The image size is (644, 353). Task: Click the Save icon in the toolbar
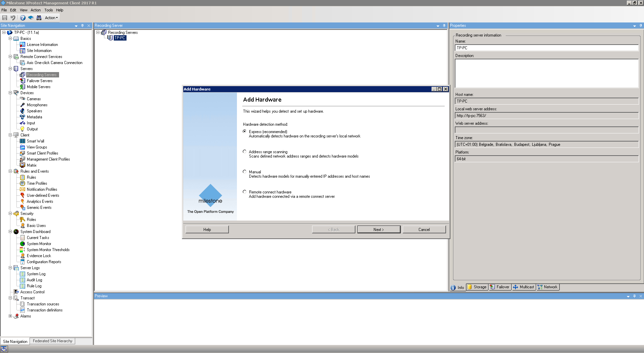tap(5, 18)
